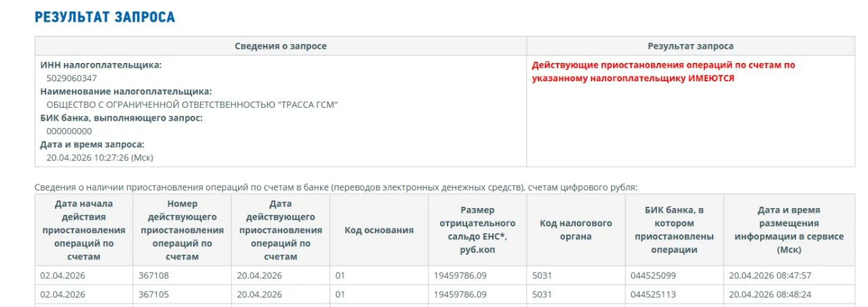This screenshot has height=307, width=868.
Task: Click suspension number 367108
Action: pos(154,275)
